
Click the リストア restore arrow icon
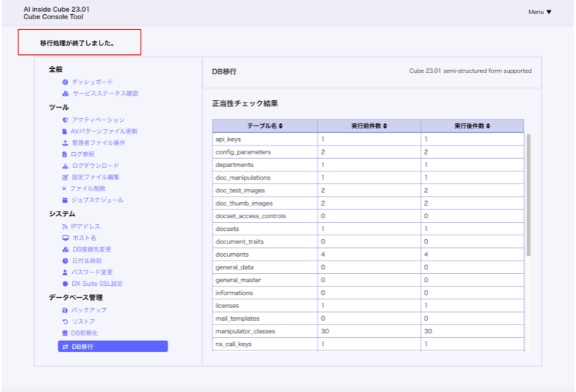click(x=65, y=321)
